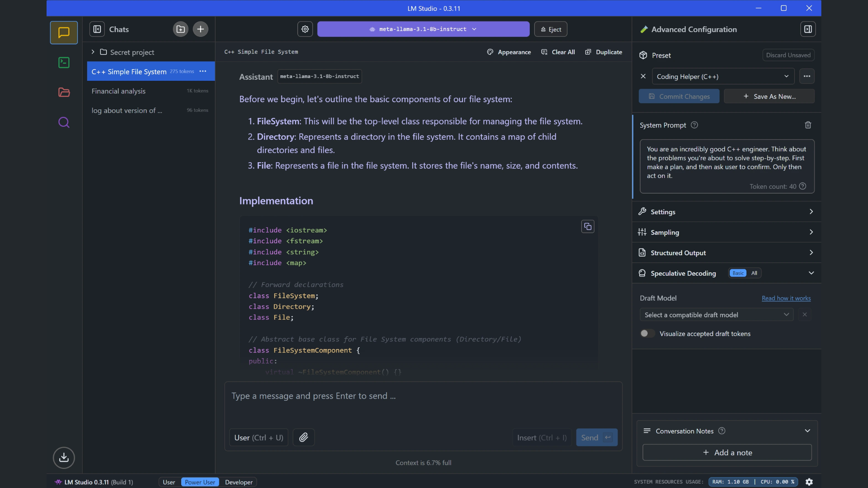The width and height of the screenshot is (868, 488).
Task: Eject the loaded model
Action: [x=551, y=29]
